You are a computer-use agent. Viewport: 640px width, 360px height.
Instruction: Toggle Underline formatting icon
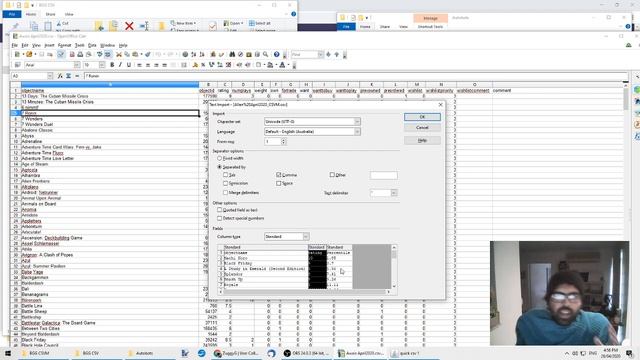129,65
